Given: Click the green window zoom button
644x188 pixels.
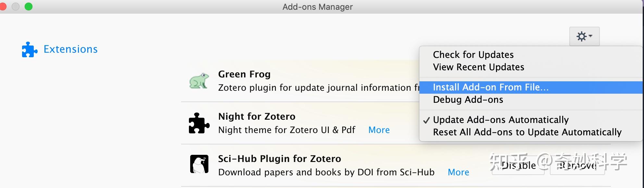Looking at the screenshot, I should (29, 7).
